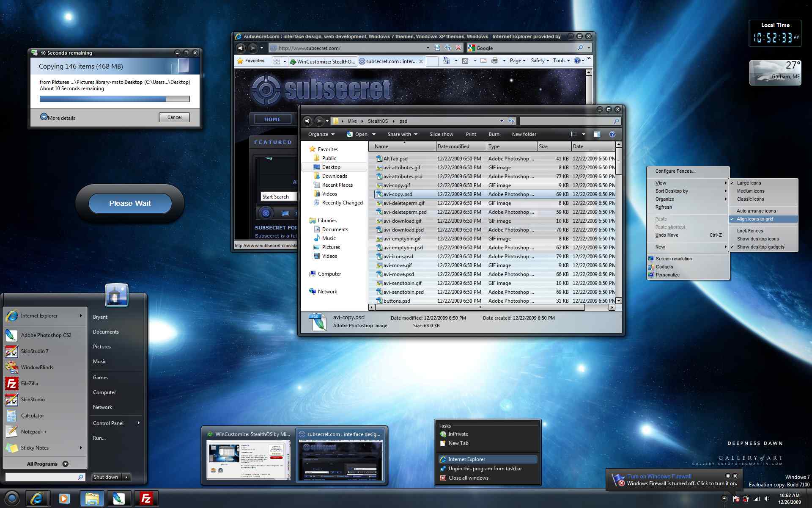Expand the Shut down options arrow
This screenshot has width=812, height=508.
pyautogui.click(x=126, y=477)
